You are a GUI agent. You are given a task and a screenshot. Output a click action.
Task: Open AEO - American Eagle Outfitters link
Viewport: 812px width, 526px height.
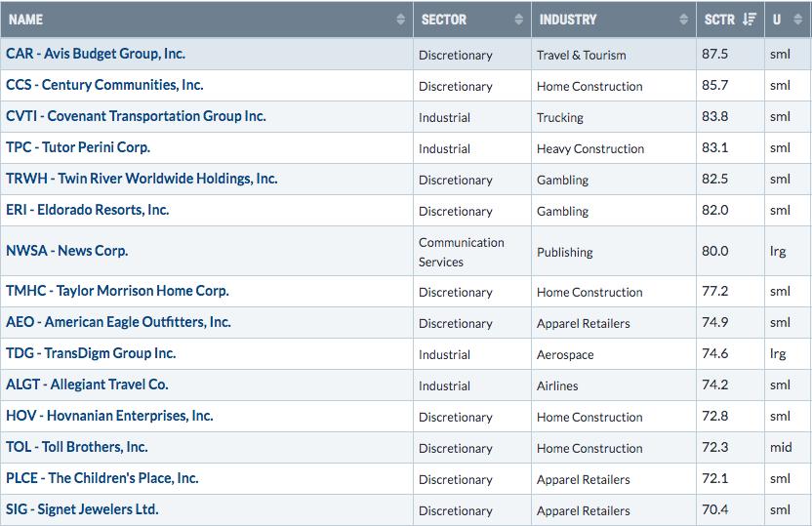click(119, 322)
